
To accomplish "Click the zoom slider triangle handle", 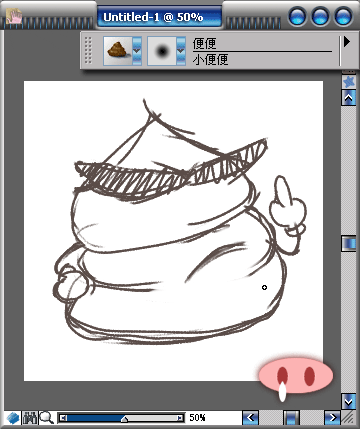I will (124, 419).
